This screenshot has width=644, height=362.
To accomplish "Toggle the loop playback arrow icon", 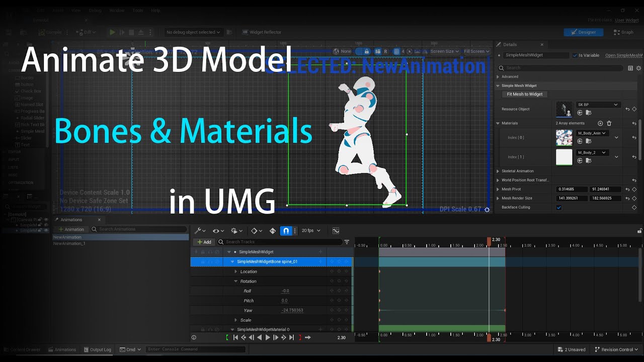I will [x=308, y=338].
